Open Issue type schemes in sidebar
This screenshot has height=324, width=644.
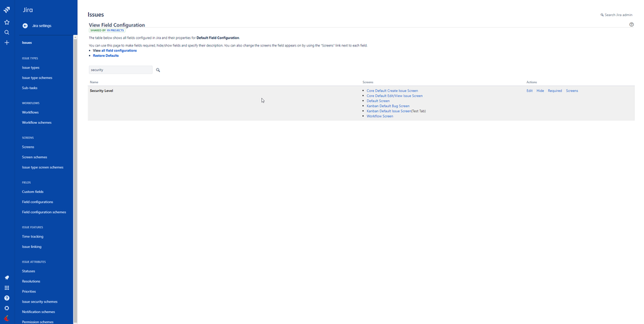click(37, 77)
